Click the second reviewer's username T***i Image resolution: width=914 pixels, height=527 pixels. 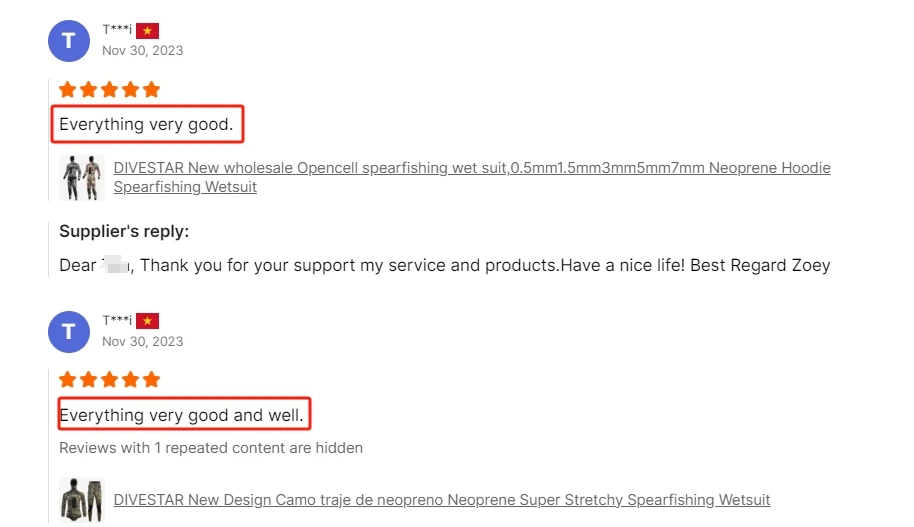117,321
